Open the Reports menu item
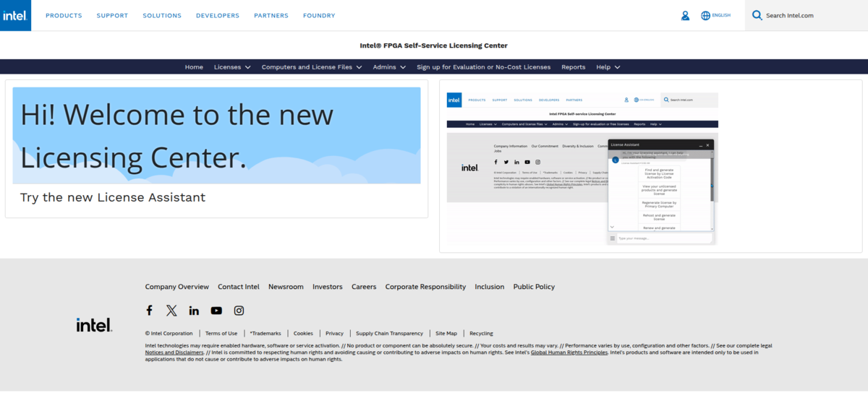Image resolution: width=868 pixels, height=393 pixels. coord(574,67)
